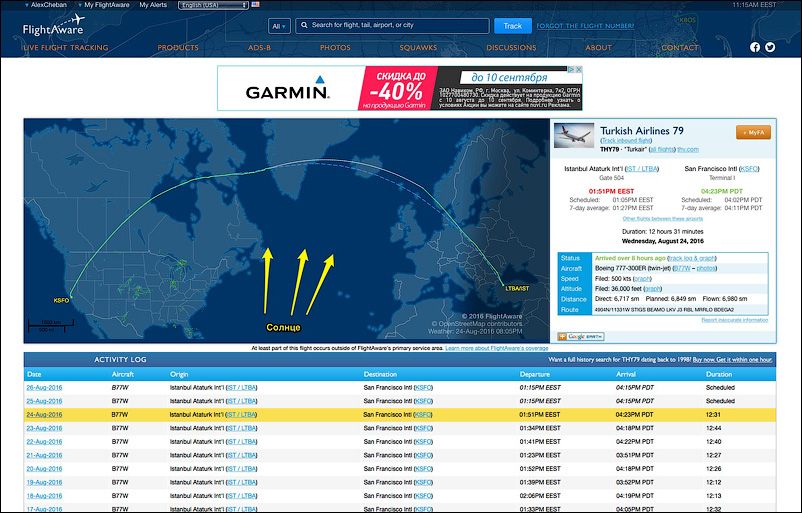Open the Photos menu

pos(335,48)
